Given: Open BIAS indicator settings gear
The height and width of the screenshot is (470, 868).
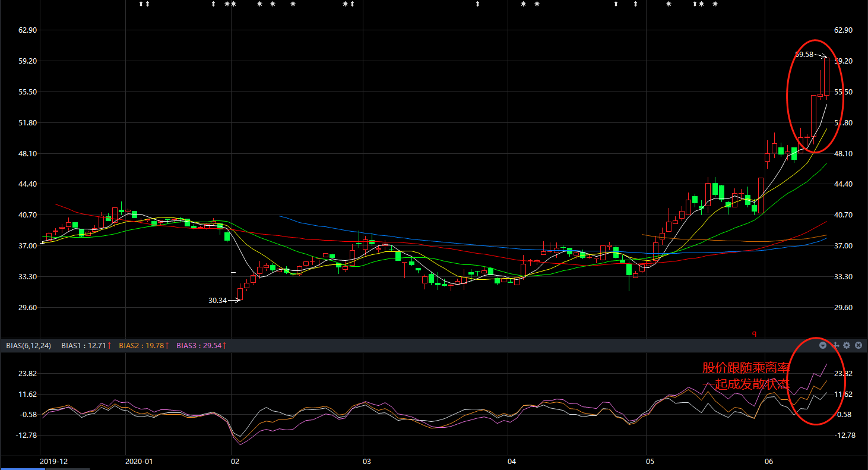Looking at the screenshot, I should [x=847, y=345].
